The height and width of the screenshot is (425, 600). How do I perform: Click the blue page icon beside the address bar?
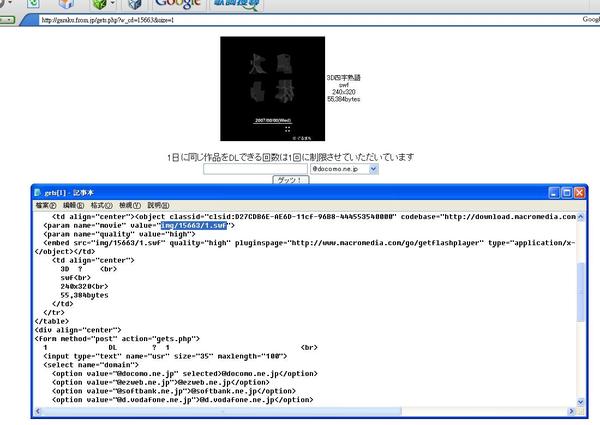(x=29, y=20)
